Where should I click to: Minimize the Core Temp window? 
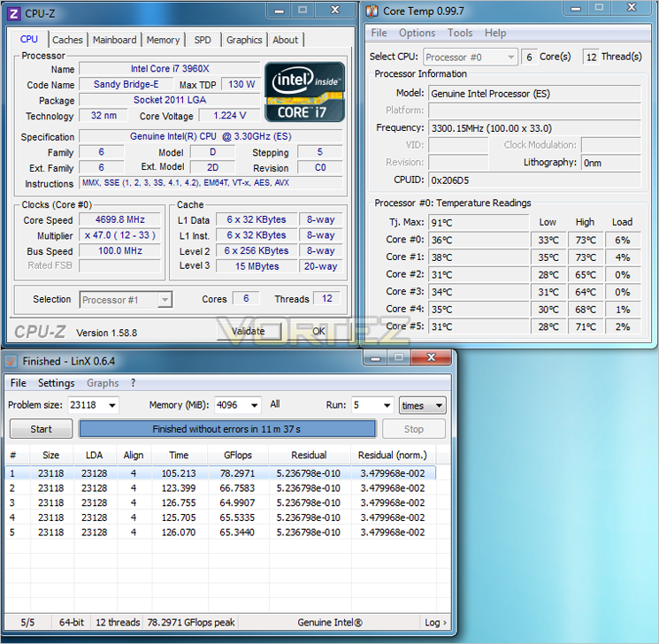tap(576, 9)
